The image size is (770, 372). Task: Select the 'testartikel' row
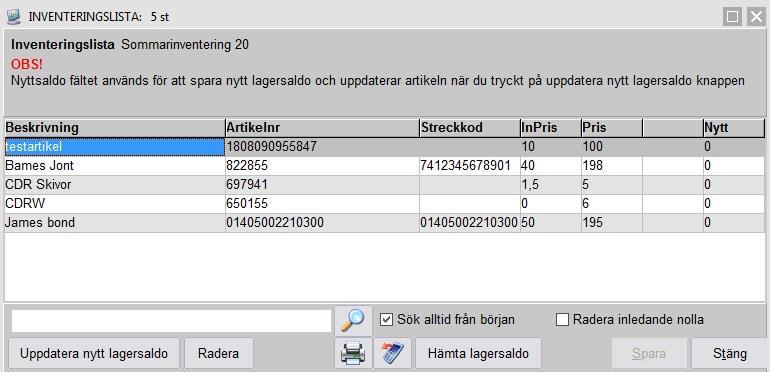point(385,147)
